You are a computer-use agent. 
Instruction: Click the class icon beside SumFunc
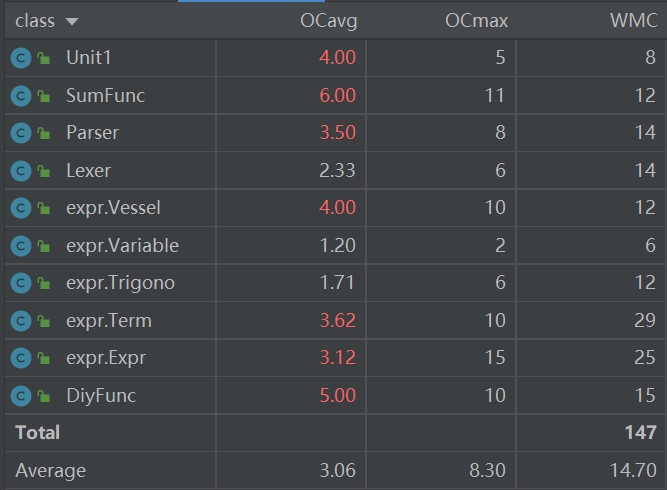[21, 96]
